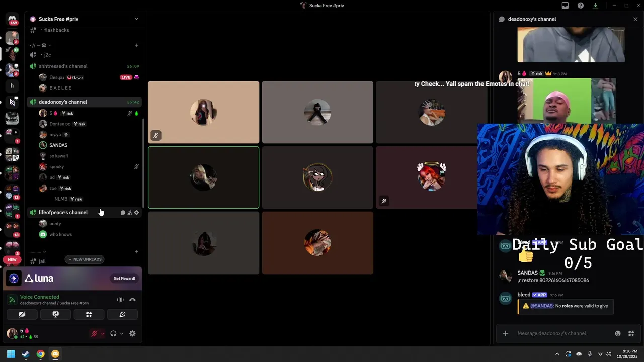Jump to NEW UNREADS
Screen dimensions: 644x362
point(85,259)
